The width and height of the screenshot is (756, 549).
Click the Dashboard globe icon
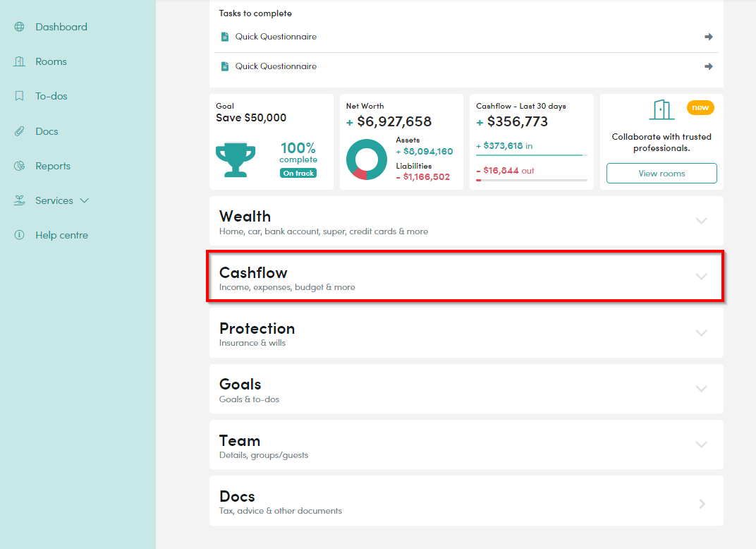(x=19, y=27)
